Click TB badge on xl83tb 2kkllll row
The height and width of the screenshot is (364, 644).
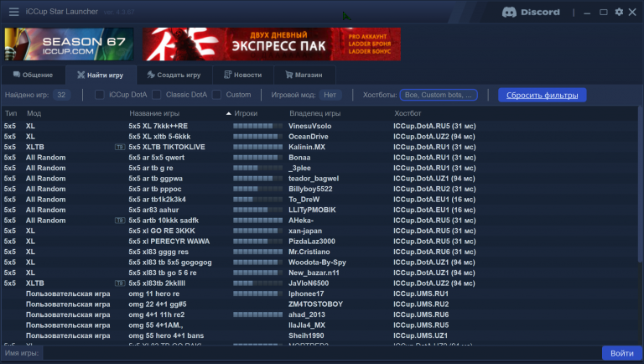tap(120, 283)
